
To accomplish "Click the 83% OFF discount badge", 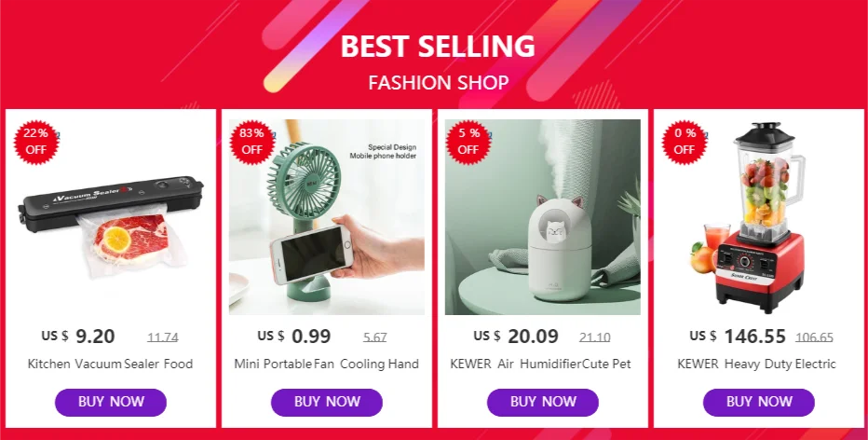I will point(251,143).
